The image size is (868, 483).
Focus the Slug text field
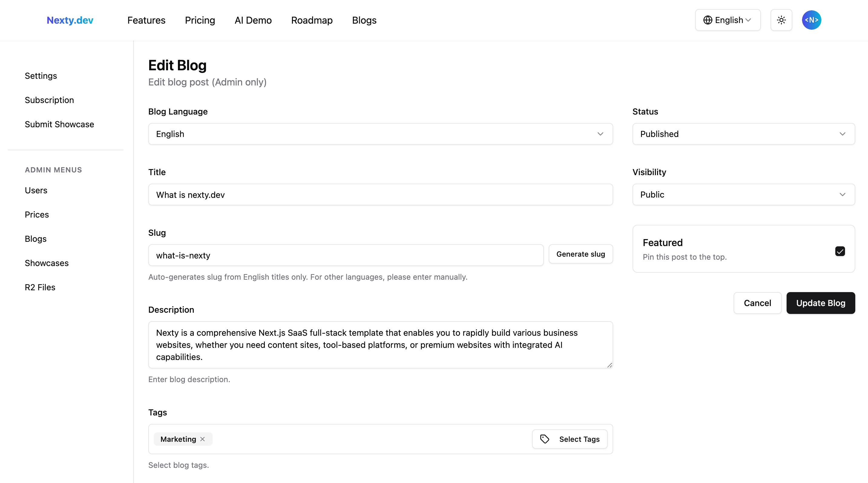pos(345,255)
